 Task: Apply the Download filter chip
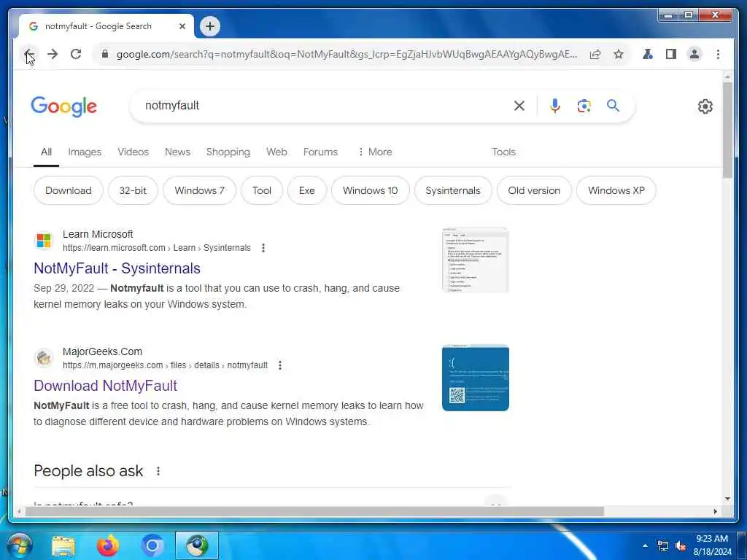[68, 190]
